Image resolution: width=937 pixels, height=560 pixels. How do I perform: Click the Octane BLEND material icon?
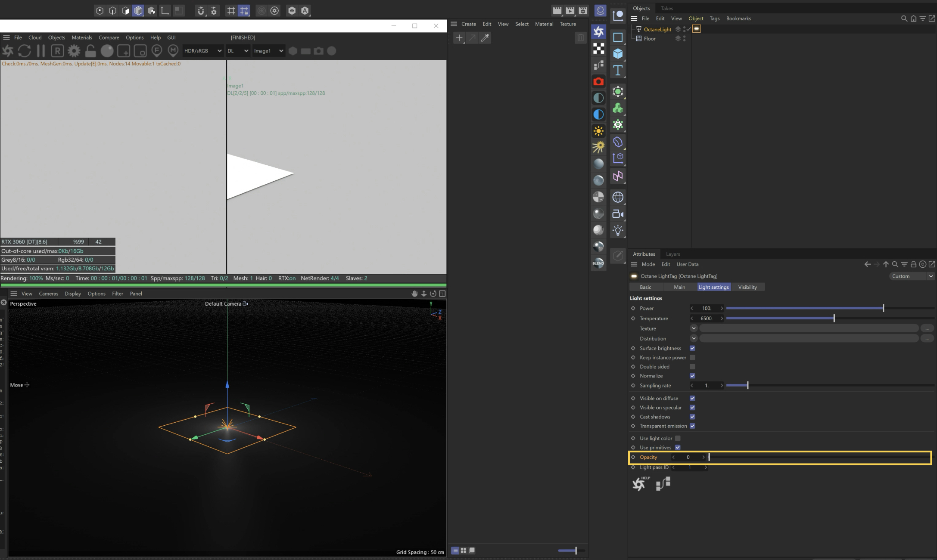pos(598,263)
